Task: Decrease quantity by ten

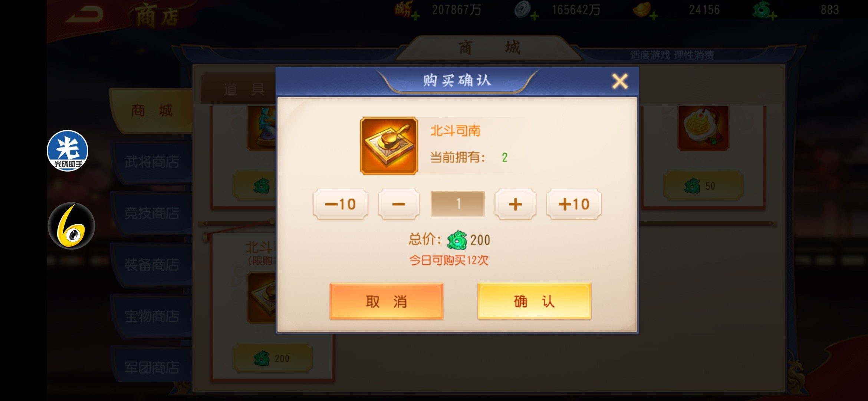Action: 341,204
